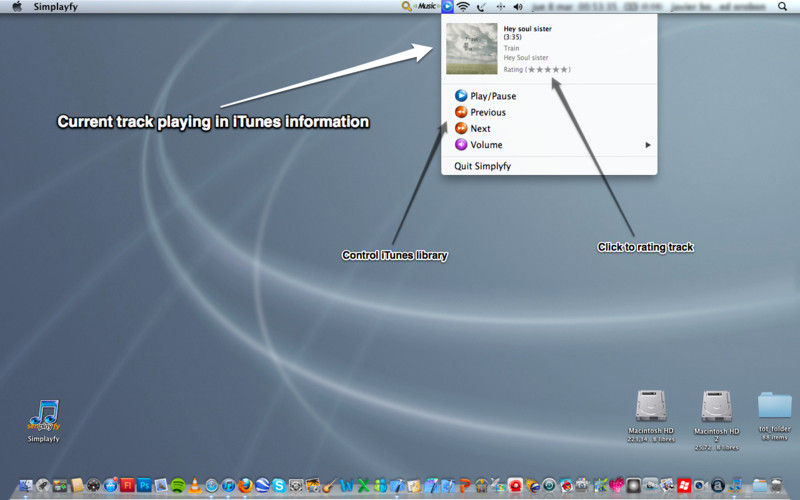800x500 pixels.
Task: Open the red Windows logo dock icon
Action: (684, 485)
